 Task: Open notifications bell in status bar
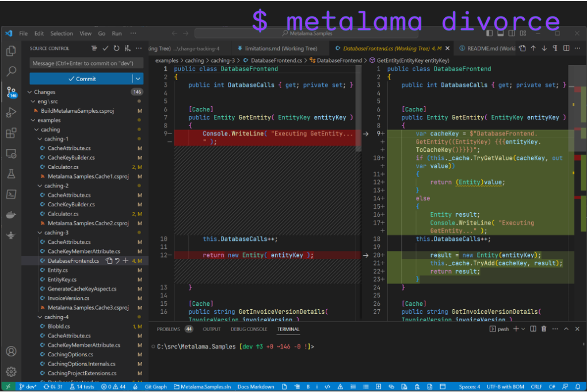click(578, 386)
